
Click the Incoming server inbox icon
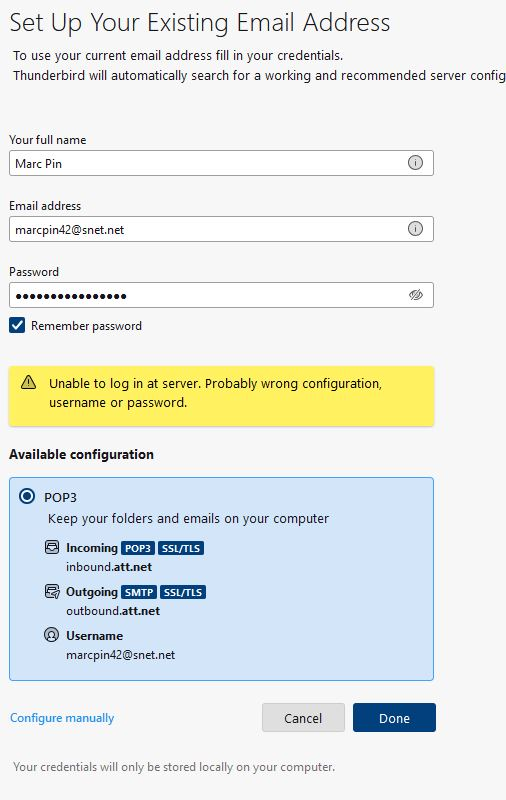tap(52, 547)
